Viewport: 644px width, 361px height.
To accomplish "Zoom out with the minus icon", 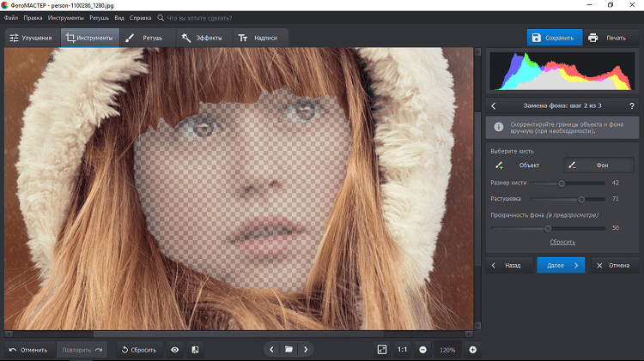I will point(422,350).
